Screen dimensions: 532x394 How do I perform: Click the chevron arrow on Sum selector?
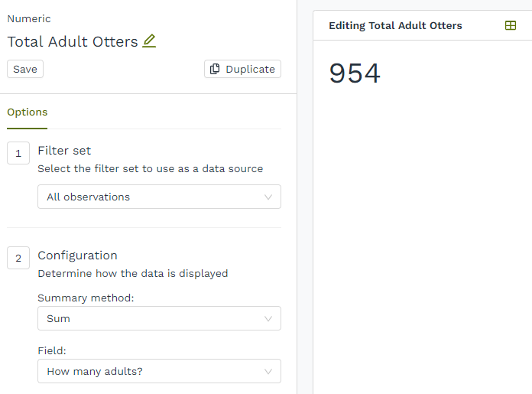[x=268, y=318]
